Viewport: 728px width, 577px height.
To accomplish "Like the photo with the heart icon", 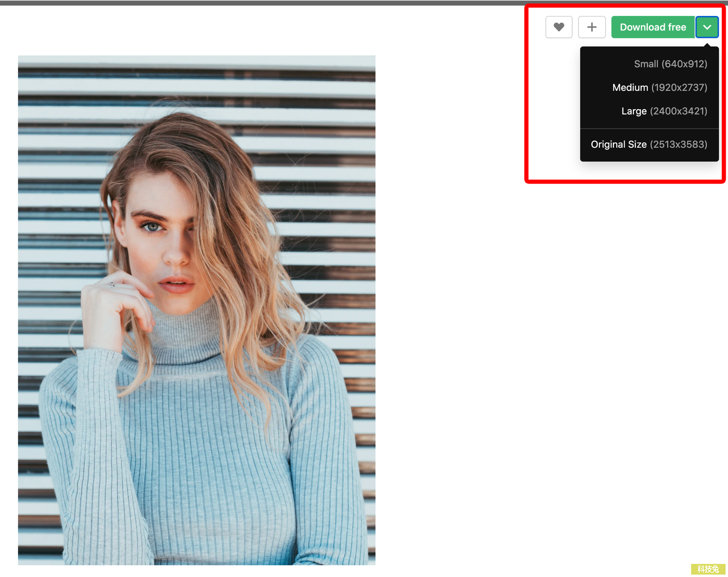I will pos(559,27).
